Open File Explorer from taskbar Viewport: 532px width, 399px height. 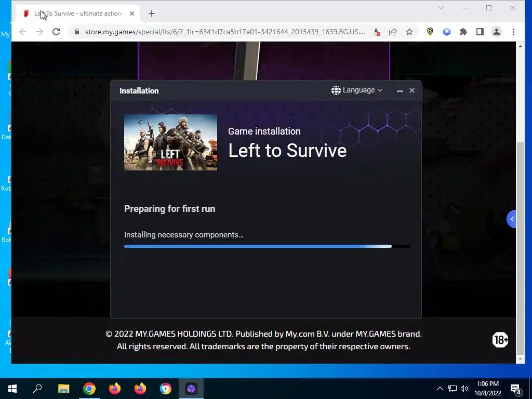click(63, 389)
